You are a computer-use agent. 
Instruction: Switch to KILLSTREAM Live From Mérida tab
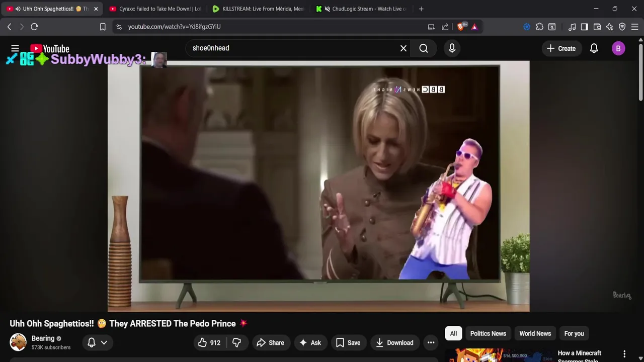pos(258,9)
